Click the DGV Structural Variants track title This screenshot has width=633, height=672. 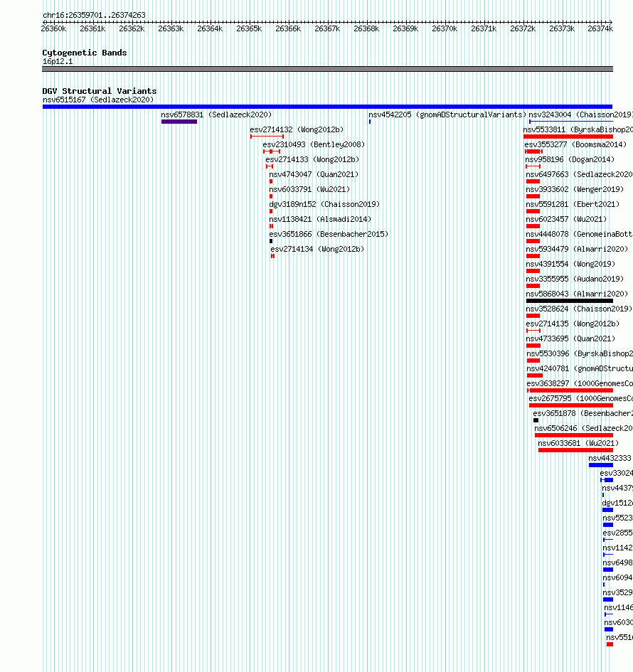pyautogui.click(x=100, y=91)
